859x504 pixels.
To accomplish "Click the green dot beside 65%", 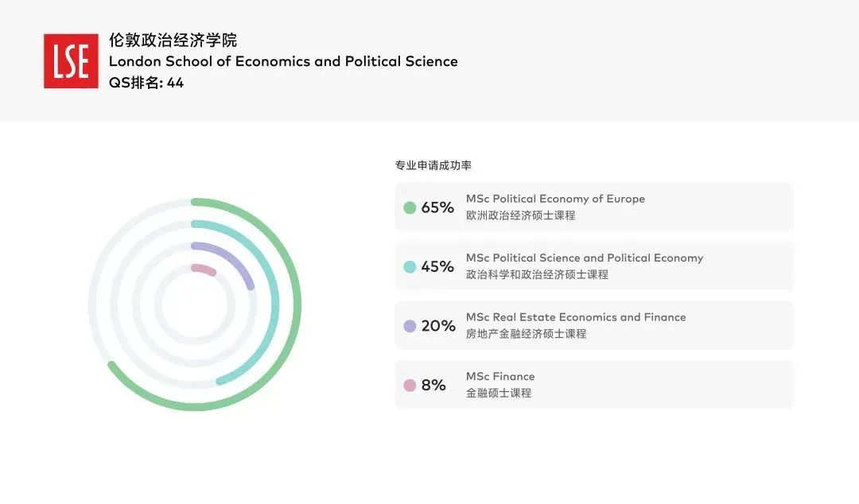I will point(410,207).
